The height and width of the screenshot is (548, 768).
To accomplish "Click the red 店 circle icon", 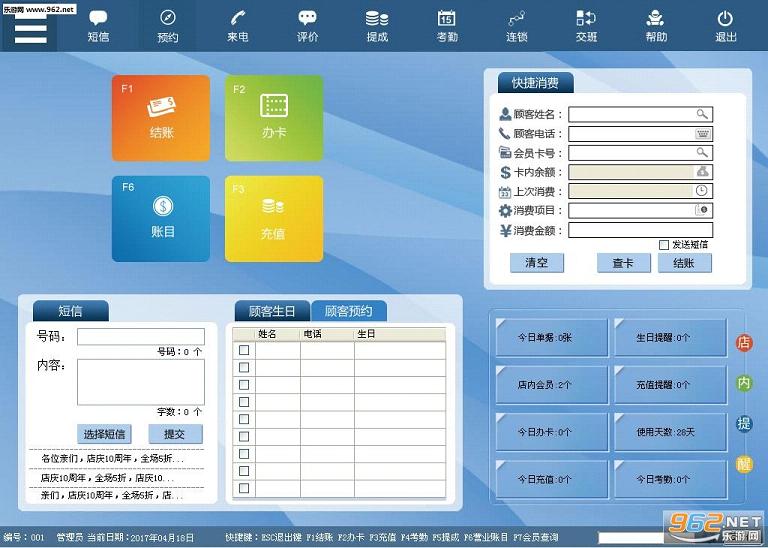I will pos(744,343).
